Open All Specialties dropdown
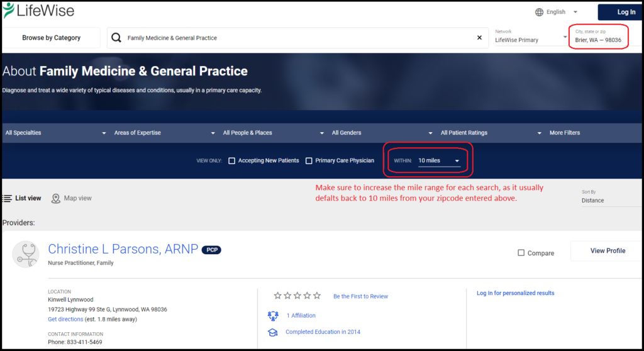 pyautogui.click(x=55, y=133)
